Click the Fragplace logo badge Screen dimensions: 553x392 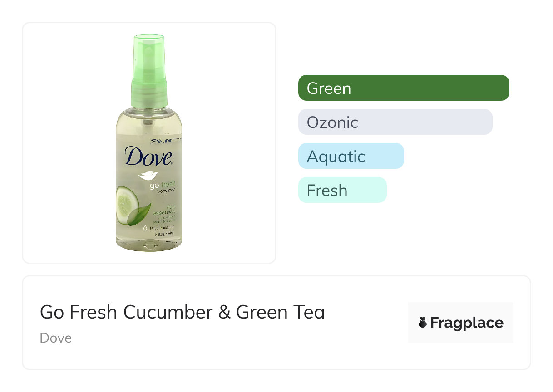[x=460, y=323]
